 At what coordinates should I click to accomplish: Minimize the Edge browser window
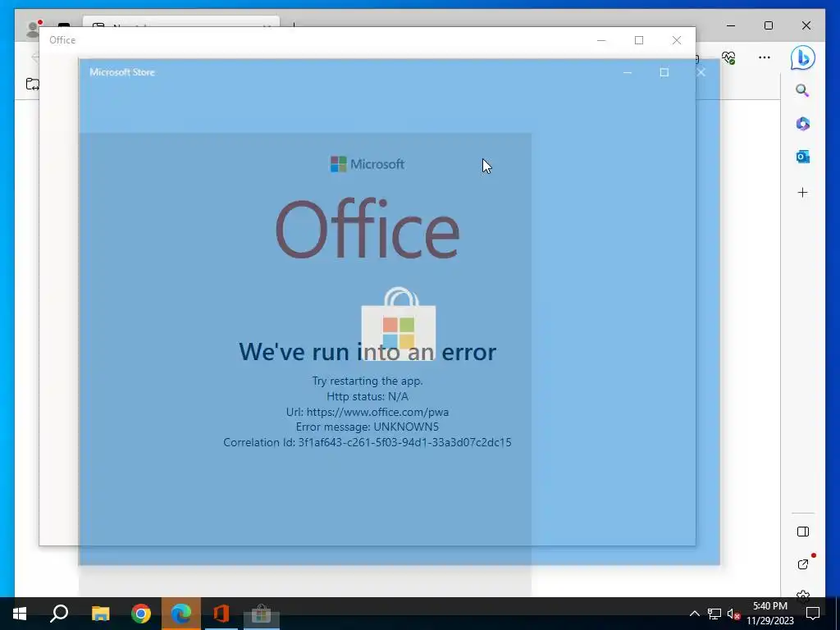(x=731, y=25)
